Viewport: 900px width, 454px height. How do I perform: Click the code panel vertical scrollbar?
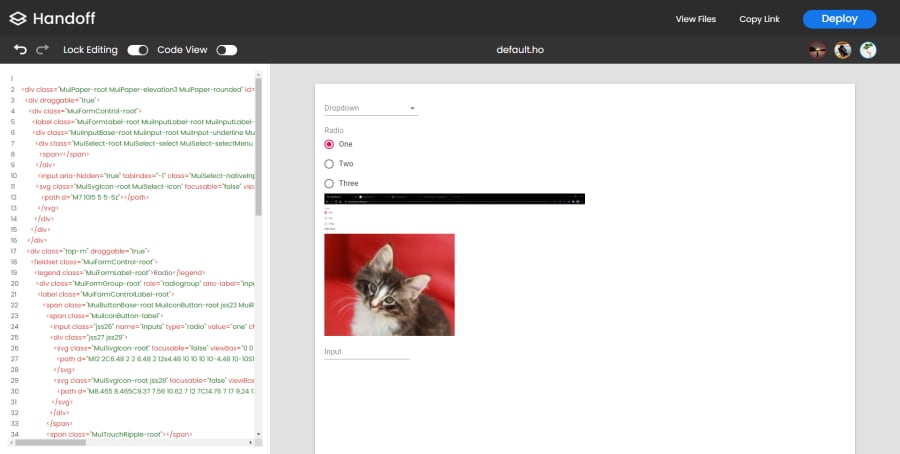click(258, 146)
